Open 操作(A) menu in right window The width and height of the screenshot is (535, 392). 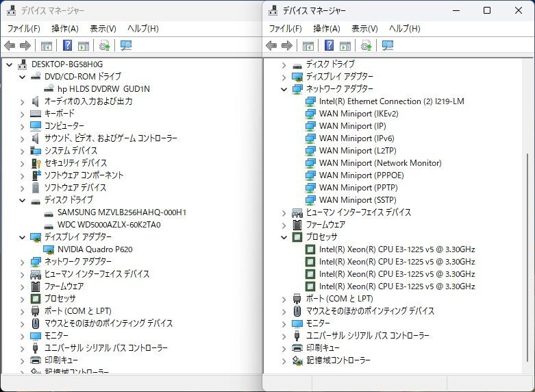(327, 29)
